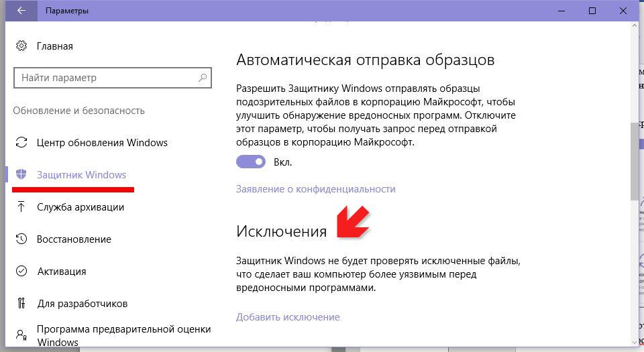Click Автоматическая отправка образцов heading
This screenshot has width=644, height=352.
tap(365, 60)
